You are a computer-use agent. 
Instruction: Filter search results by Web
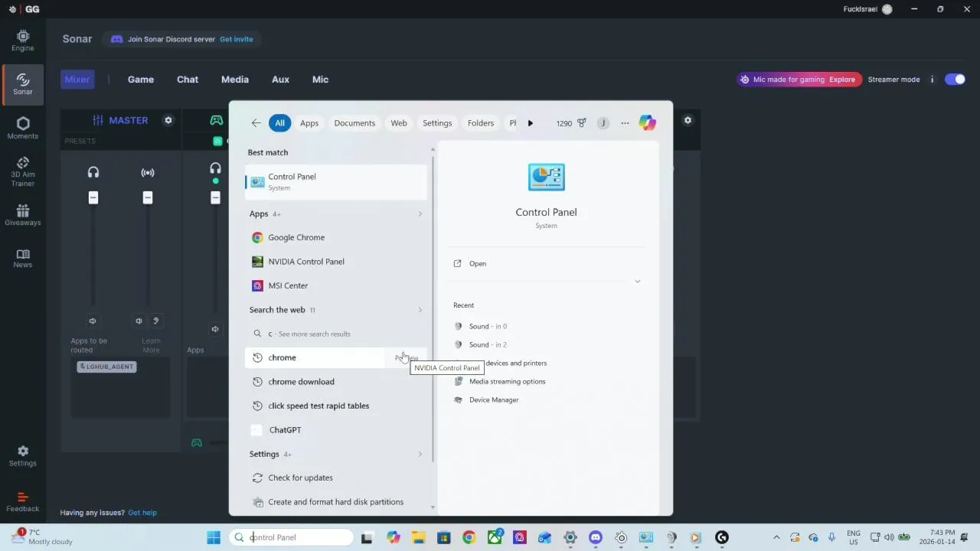399,123
